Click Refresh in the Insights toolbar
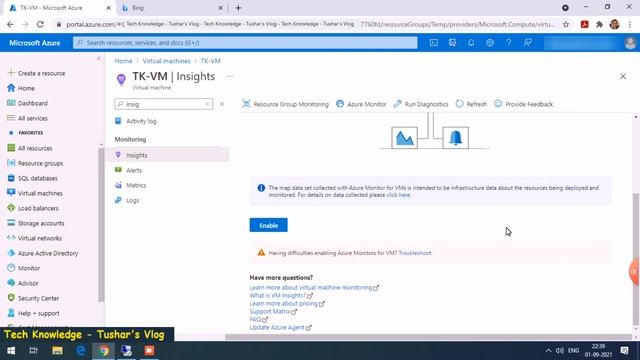The width and height of the screenshot is (640, 360). coord(471,104)
